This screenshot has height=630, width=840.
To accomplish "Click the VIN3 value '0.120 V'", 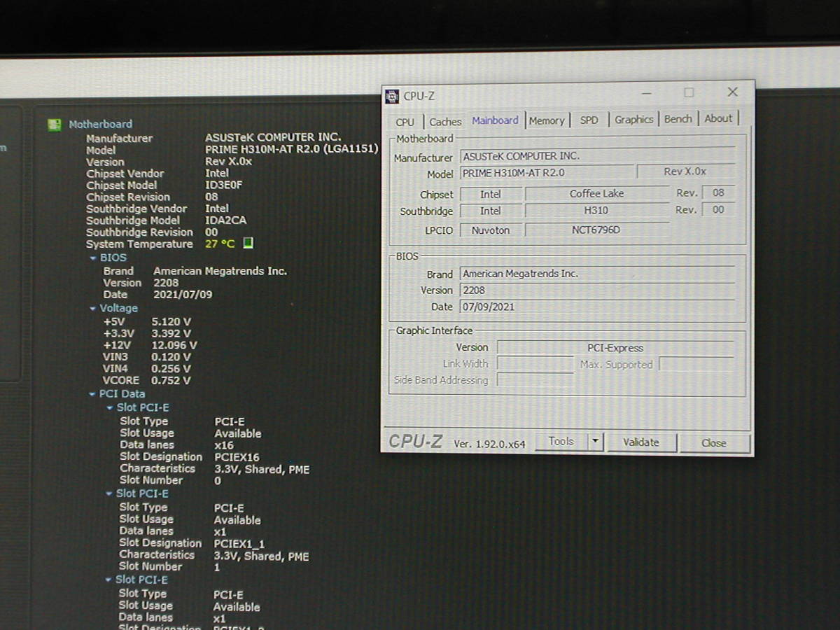I will click(171, 357).
